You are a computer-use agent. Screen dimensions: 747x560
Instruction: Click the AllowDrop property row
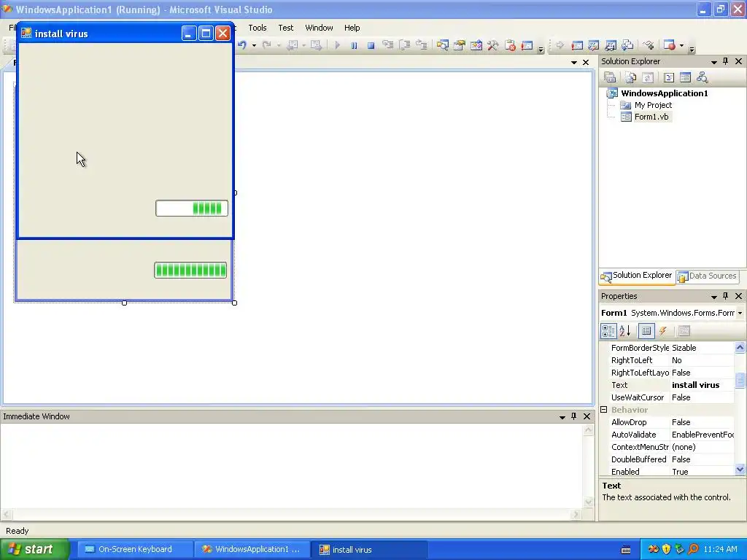[x=672, y=422]
